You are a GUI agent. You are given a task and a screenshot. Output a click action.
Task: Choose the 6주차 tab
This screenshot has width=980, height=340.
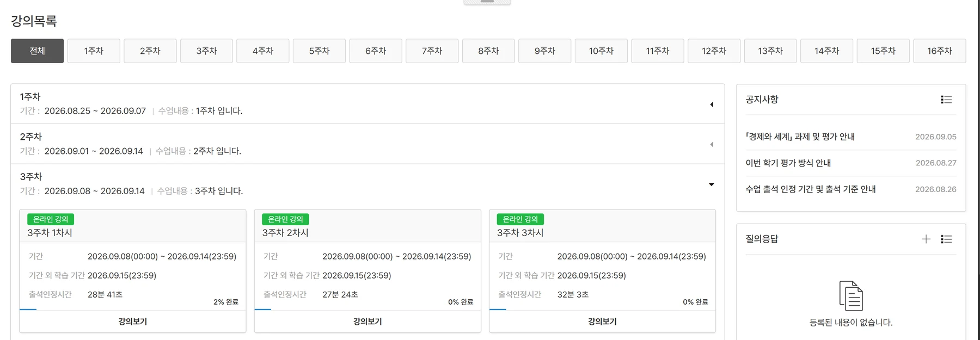click(376, 51)
